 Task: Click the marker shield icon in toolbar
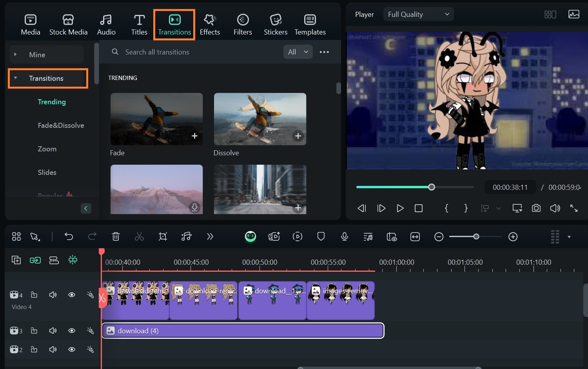321,236
